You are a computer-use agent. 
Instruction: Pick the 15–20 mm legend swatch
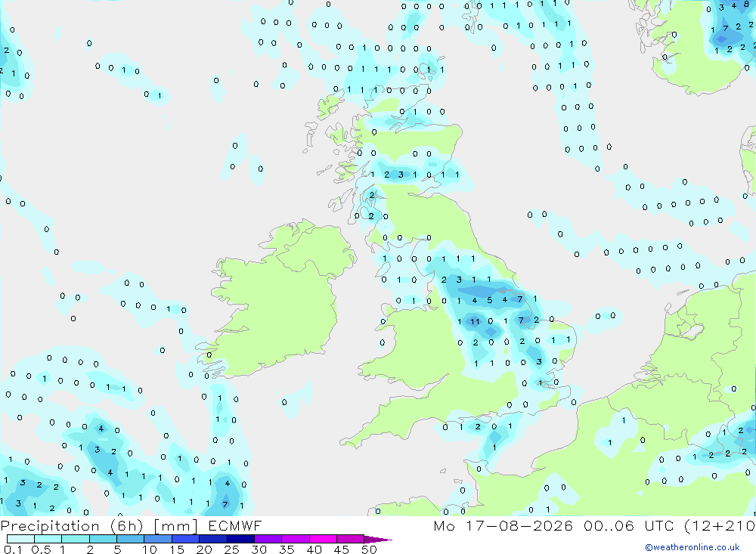[x=186, y=539]
